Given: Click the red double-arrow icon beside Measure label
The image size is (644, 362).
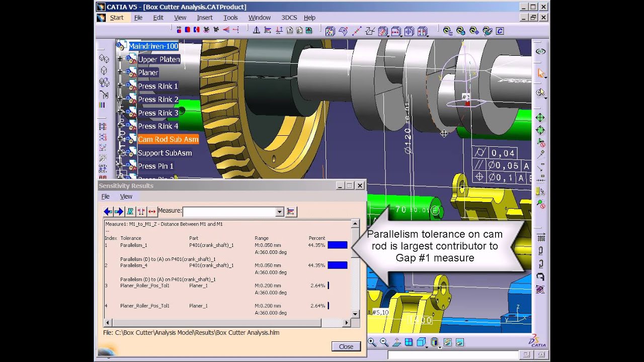Looking at the screenshot, I should pyautogui.click(x=152, y=212).
